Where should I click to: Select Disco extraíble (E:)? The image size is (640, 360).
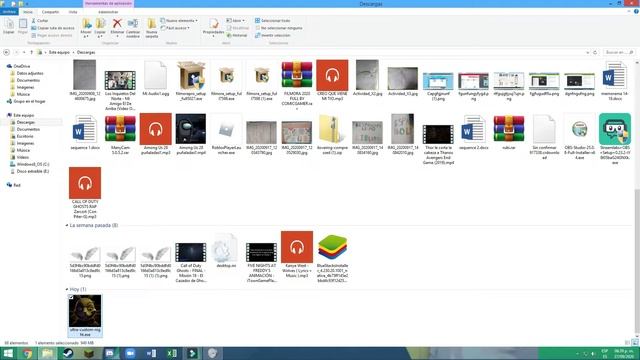tap(33, 171)
